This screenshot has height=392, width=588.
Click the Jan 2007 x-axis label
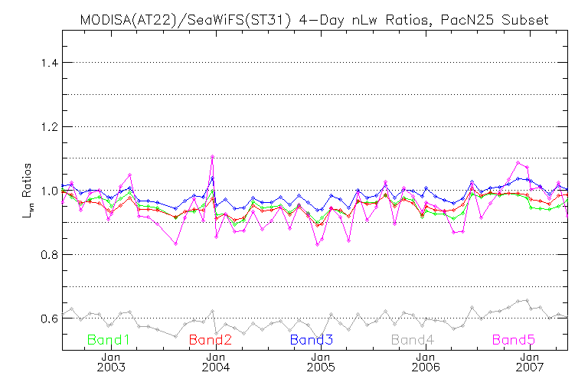[531, 362]
